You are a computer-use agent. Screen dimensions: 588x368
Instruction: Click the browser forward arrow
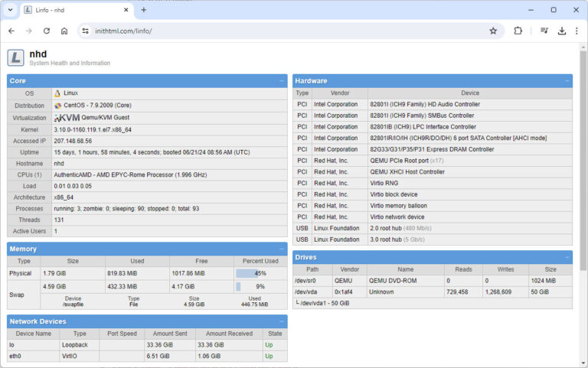(x=29, y=31)
